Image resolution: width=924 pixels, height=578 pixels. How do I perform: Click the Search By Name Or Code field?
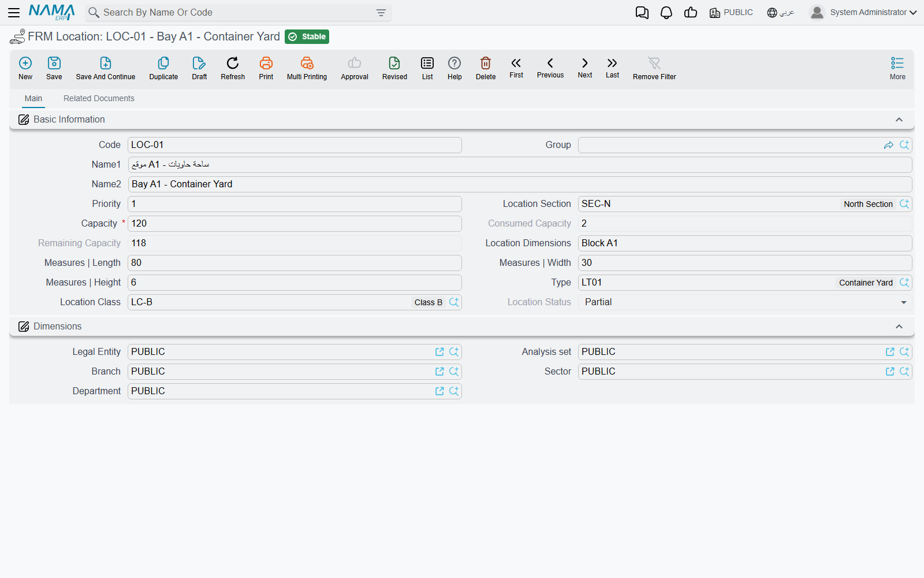[238, 12]
